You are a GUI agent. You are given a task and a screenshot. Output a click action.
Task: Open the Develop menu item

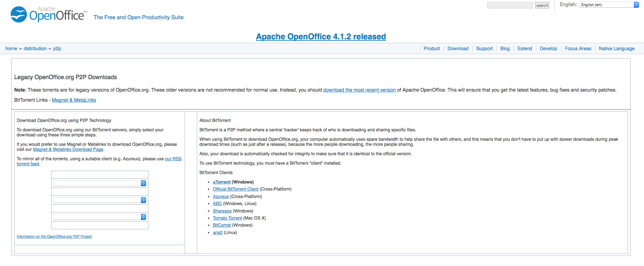pos(548,48)
